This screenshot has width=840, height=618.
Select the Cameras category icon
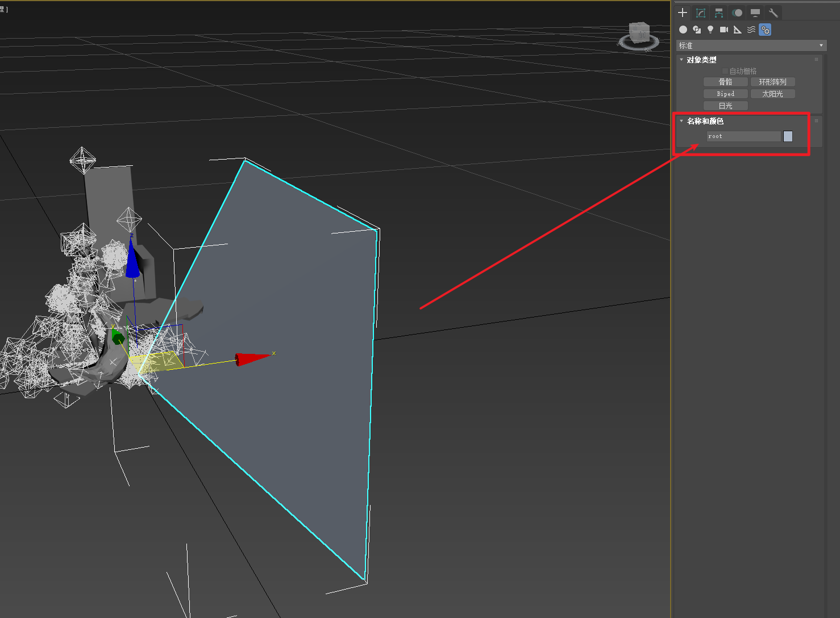point(724,30)
